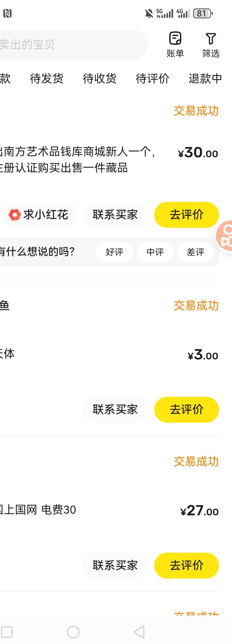The height and width of the screenshot is (644, 232).
Task: Tap the NFC status icon
Action: click(x=7, y=13)
